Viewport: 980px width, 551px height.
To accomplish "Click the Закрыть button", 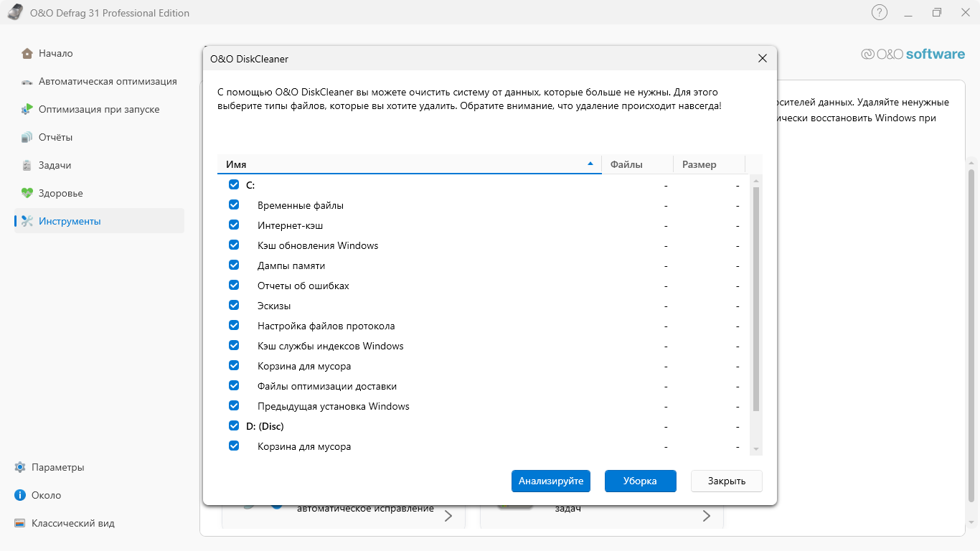I will (727, 481).
